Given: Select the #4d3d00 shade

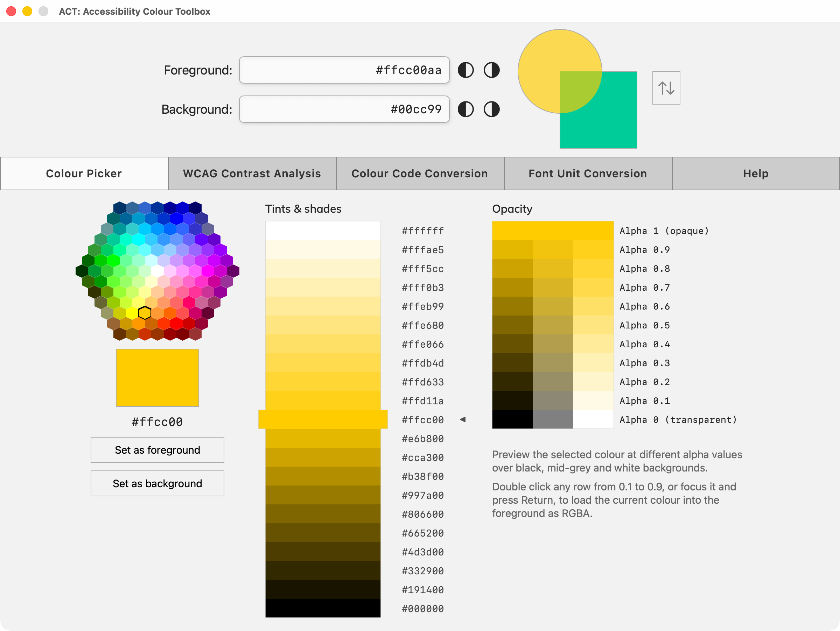Looking at the screenshot, I should coord(323,552).
